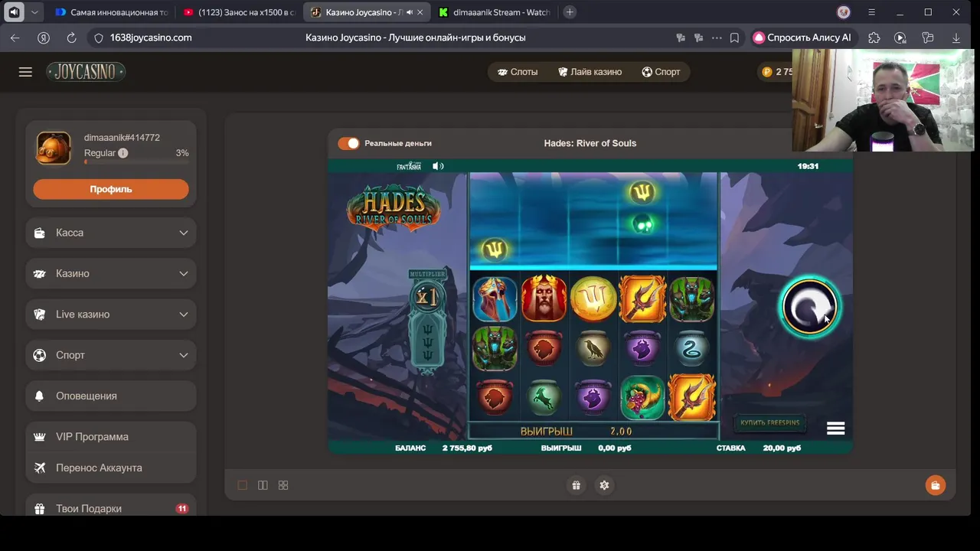Click the Joycasino logo
This screenshot has height=551, width=980.
pyautogui.click(x=86, y=72)
